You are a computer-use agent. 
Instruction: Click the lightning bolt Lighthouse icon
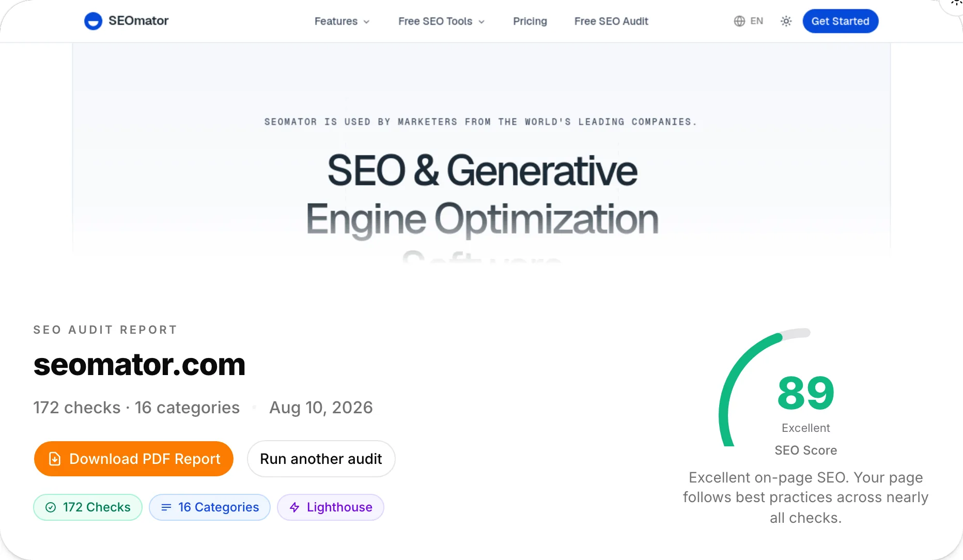(294, 507)
